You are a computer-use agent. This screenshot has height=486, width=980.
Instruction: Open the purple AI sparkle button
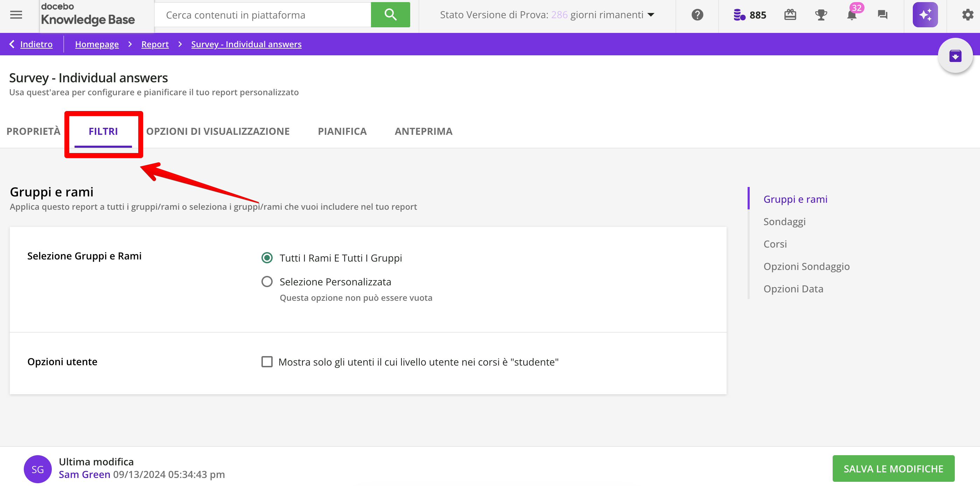click(925, 15)
